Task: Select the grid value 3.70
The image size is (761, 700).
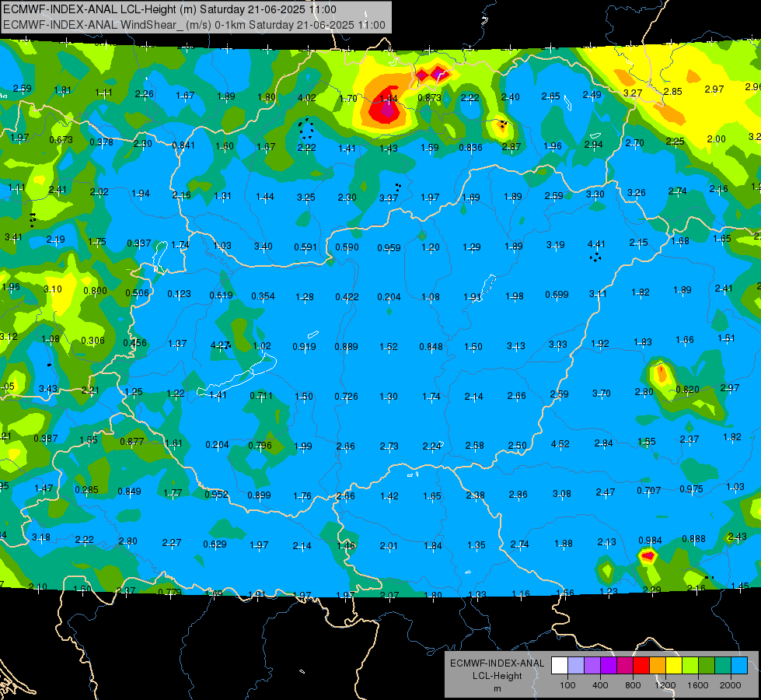Action: coord(602,393)
